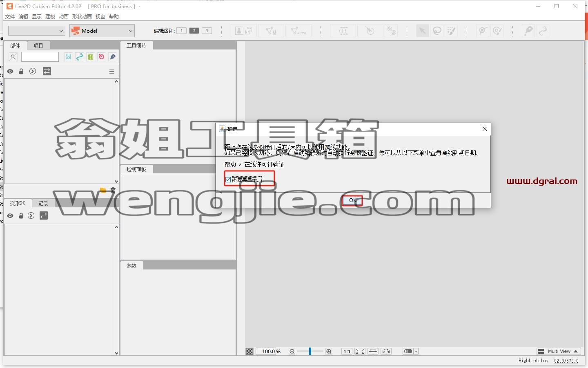Click the search filter icon in parts panel
The height and width of the screenshot is (368, 588).
coord(13,57)
